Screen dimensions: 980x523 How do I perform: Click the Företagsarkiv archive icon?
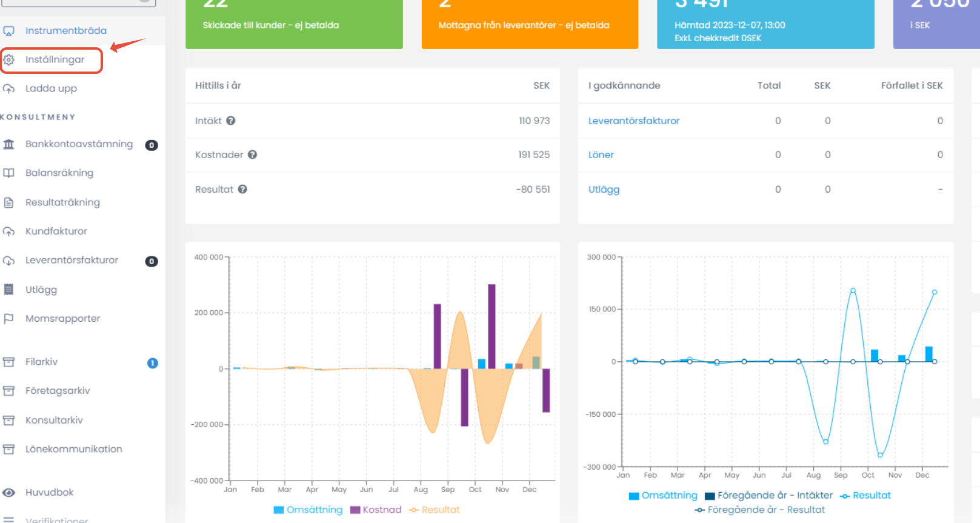pos(8,391)
